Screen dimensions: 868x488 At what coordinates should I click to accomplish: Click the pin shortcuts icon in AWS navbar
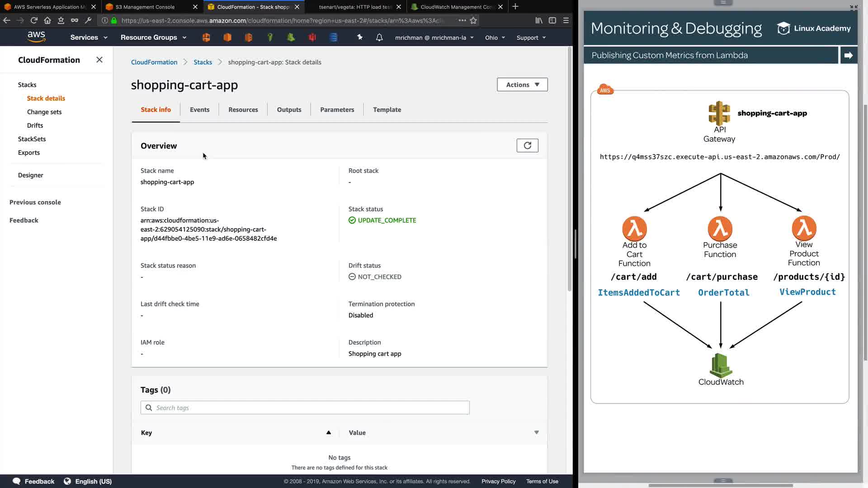coord(360,38)
